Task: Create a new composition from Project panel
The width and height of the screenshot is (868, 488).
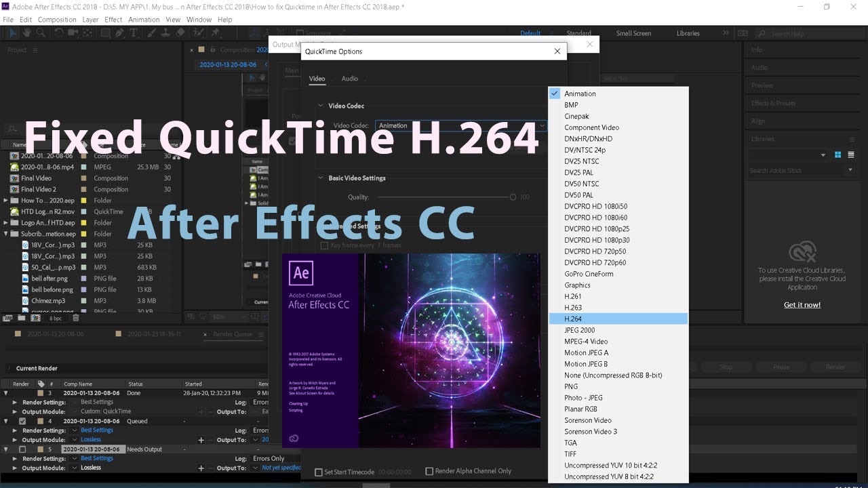Action: click(35, 318)
